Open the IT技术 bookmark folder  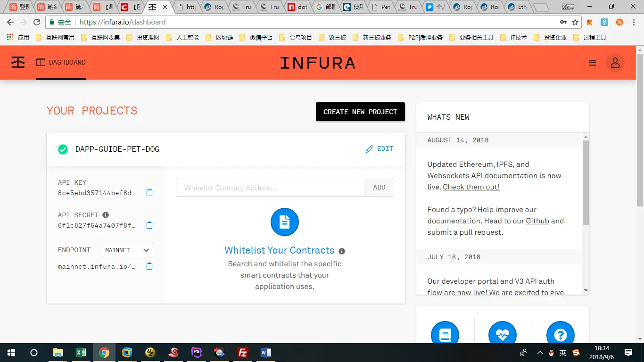pos(514,37)
